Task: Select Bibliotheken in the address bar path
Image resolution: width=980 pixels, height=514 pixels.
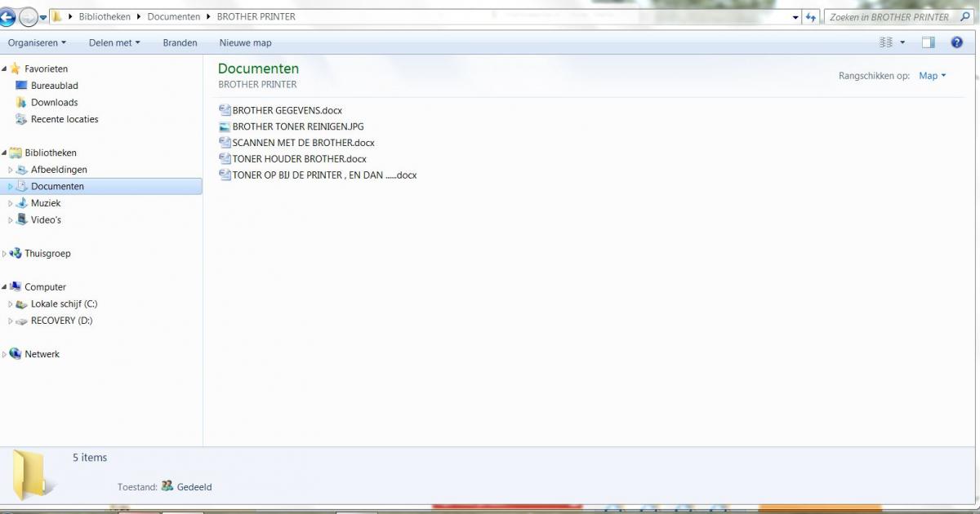Action: (105, 16)
